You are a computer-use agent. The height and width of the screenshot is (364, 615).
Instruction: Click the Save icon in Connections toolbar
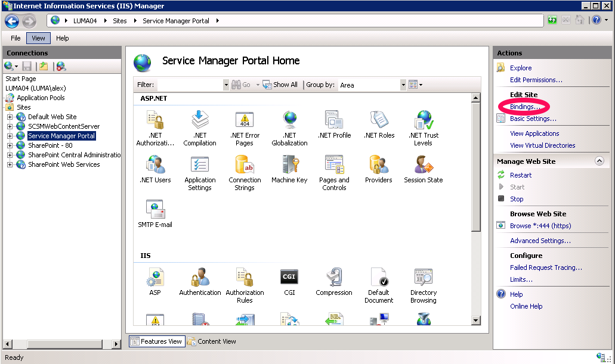pos(27,66)
